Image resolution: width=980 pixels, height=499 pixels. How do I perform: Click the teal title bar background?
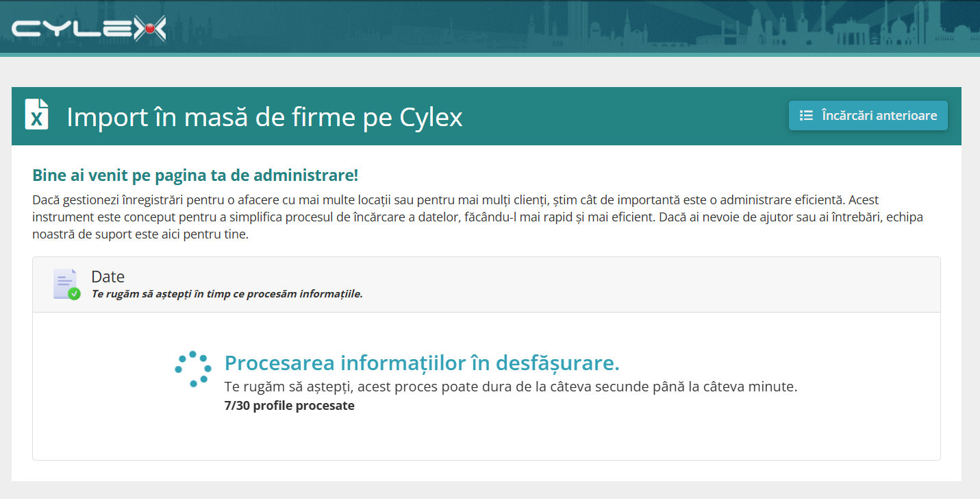(616, 117)
